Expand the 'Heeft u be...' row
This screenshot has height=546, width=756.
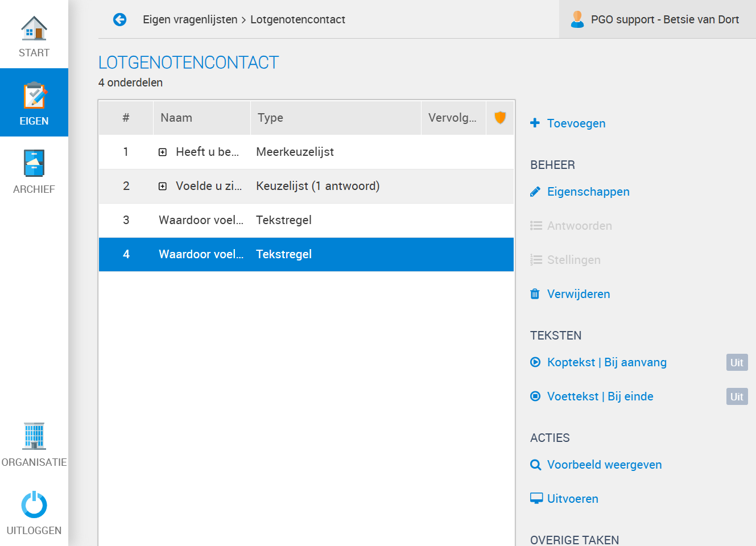coord(163,152)
